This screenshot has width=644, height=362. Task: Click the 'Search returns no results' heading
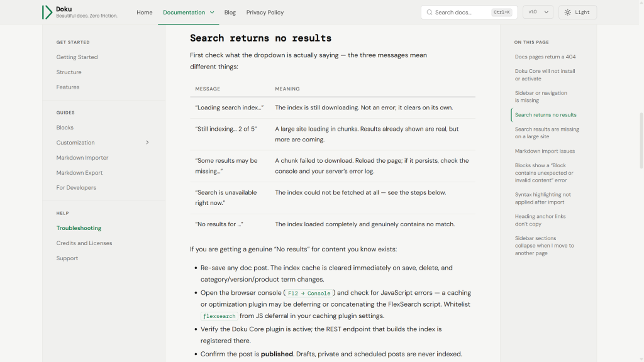point(260,38)
